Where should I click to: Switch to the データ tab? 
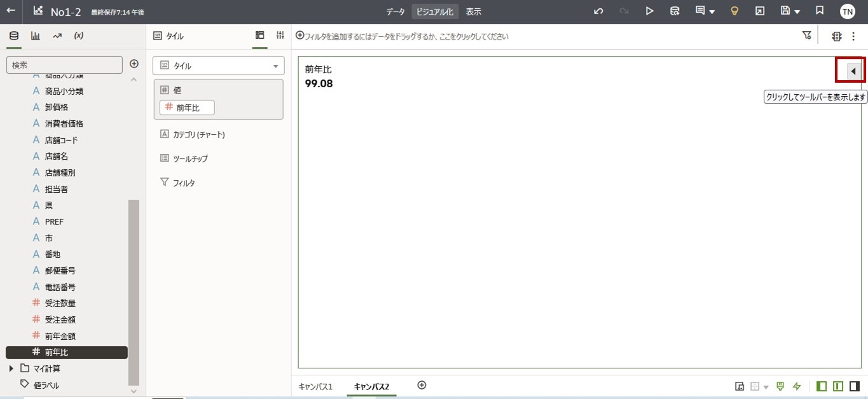point(395,11)
